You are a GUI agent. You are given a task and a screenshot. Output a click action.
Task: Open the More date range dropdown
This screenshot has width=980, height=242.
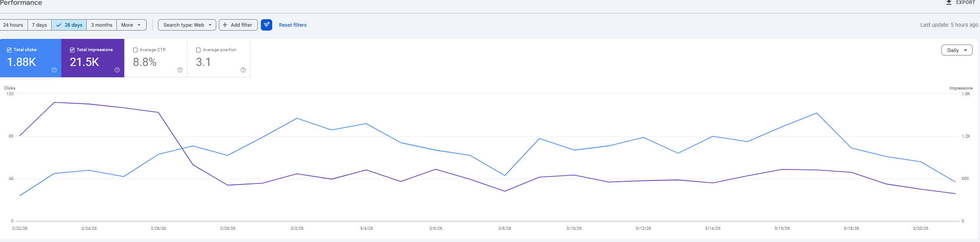tap(131, 25)
